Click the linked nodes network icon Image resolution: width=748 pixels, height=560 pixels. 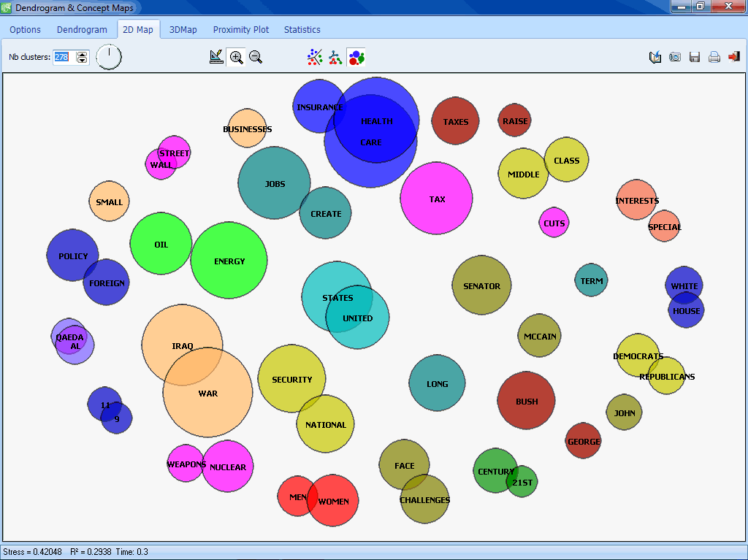[335, 57]
